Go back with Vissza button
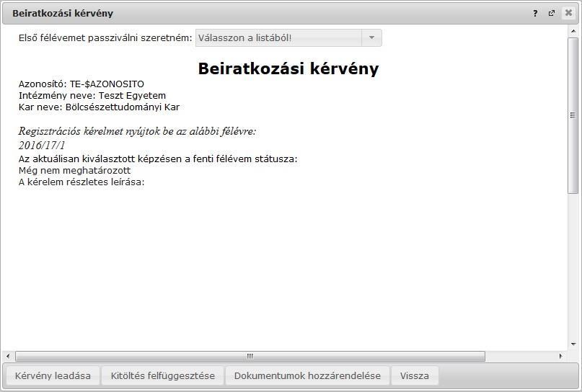The image size is (582, 392). point(414,375)
